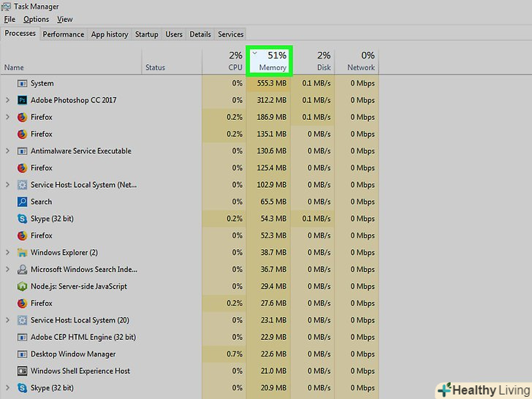Click the Task Manager title bar icon

7,7
